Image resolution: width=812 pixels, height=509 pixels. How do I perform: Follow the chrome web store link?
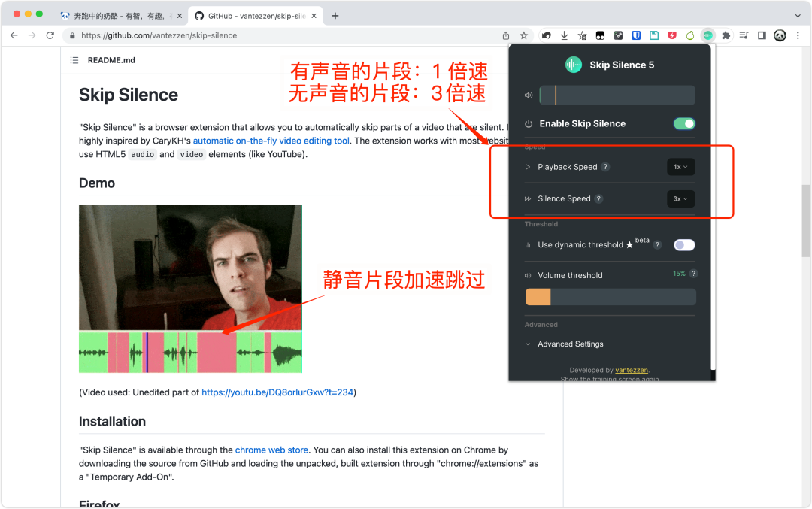[x=272, y=450]
